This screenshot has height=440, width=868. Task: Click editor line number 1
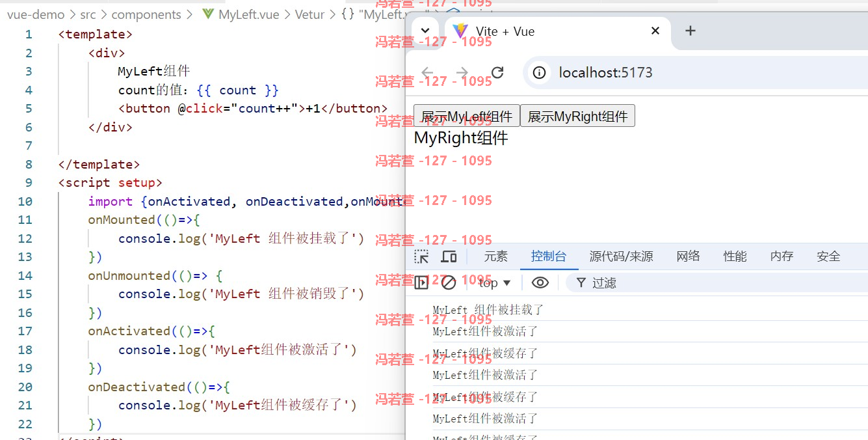[x=29, y=34]
